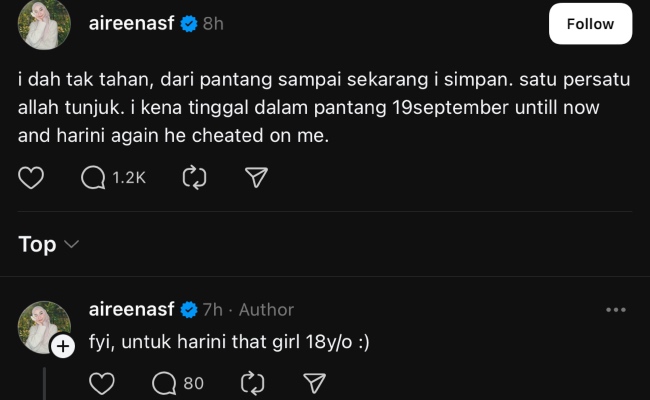Open the three-dot menu on the reply
This screenshot has height=400, width=650.
pos(616,310)
